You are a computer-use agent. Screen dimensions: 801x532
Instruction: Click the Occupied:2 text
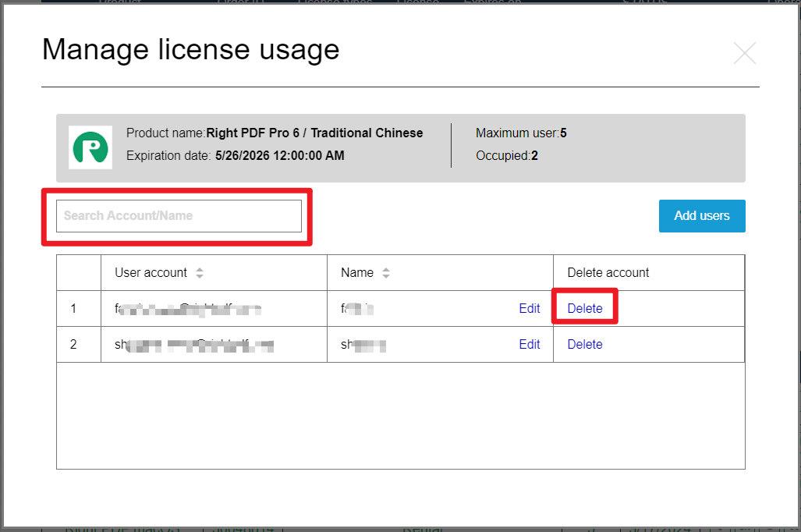point(507,155)
